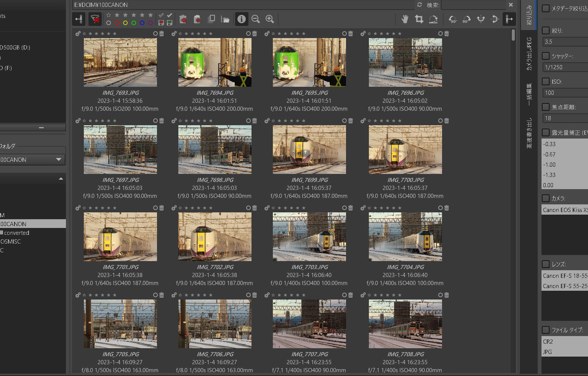The width and height of the screenshot is (588, 376).
Task: Open the folder dropdown showing 100CANON
Action: (59, 160)
